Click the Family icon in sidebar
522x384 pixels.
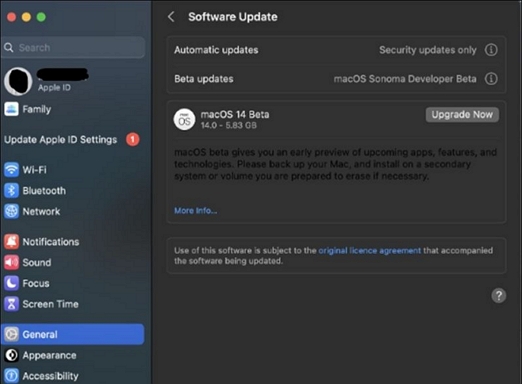[11, 109]
